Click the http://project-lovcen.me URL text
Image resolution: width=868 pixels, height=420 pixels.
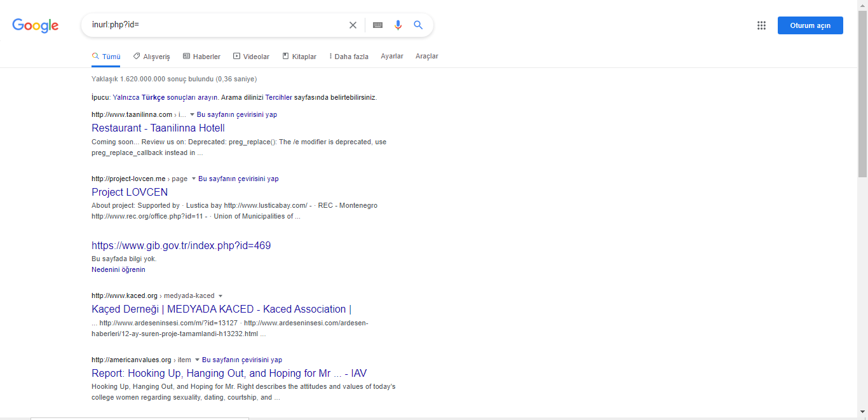tap(128, 179)
